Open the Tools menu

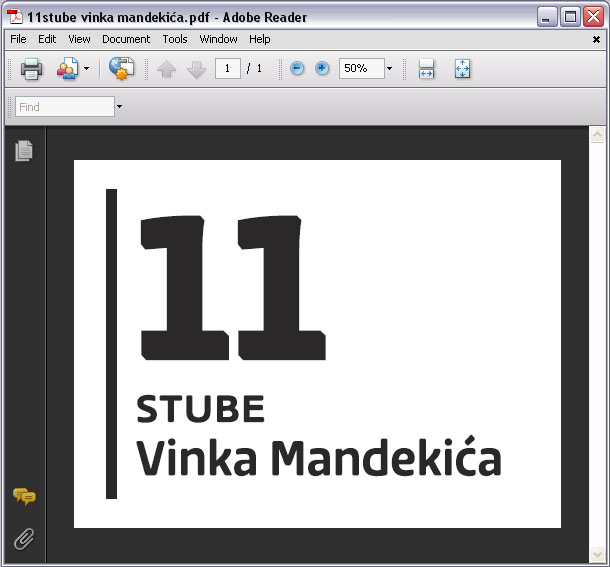(x=175, y=39)
